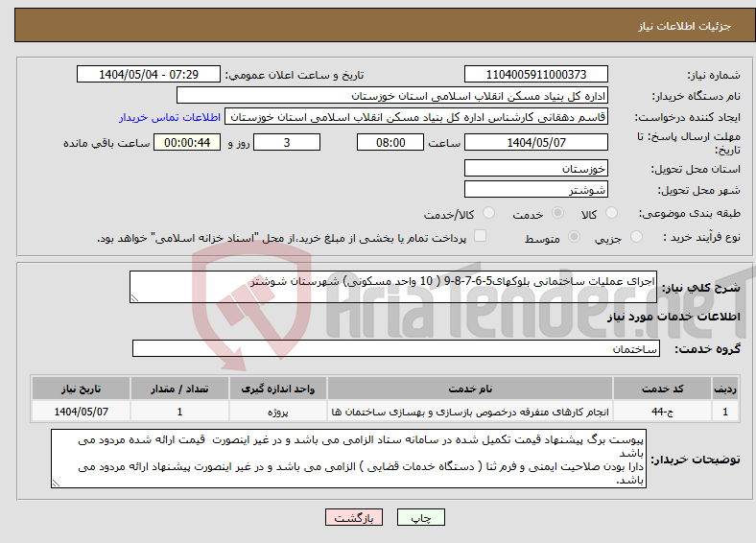Screen dimensions: 756x543
Task: Click the resize handle of description textarea
Action: 134,298
